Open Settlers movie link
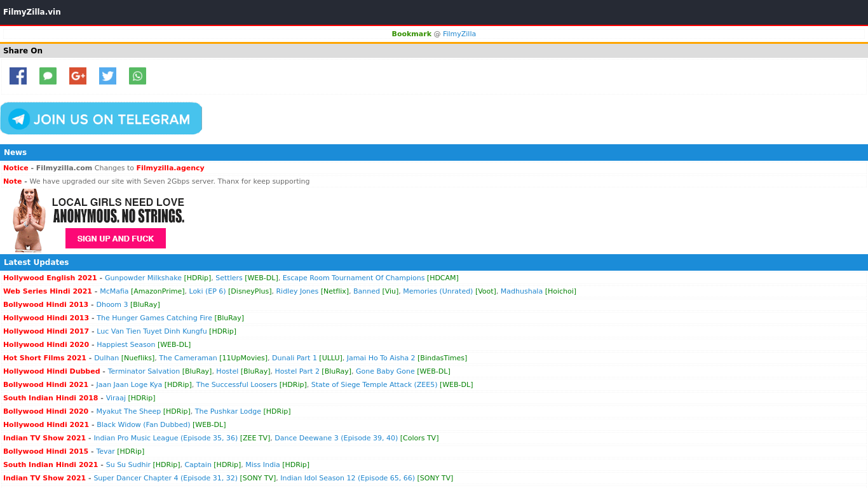Viewport: 868px width, 488px height. click(229, 278)
